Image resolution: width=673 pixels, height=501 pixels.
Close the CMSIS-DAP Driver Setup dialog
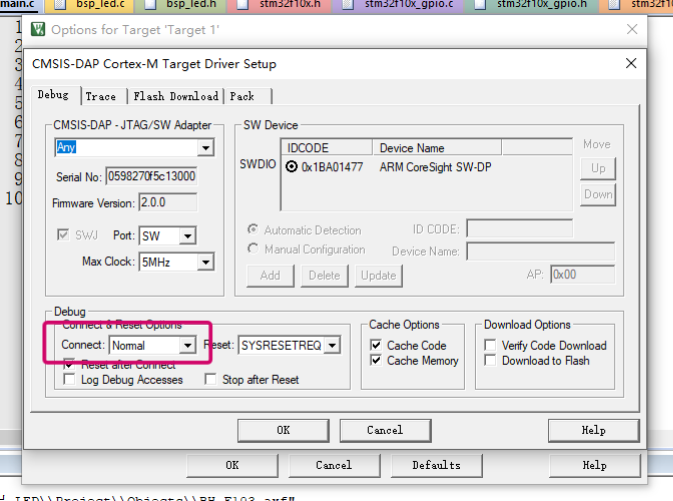631,63
